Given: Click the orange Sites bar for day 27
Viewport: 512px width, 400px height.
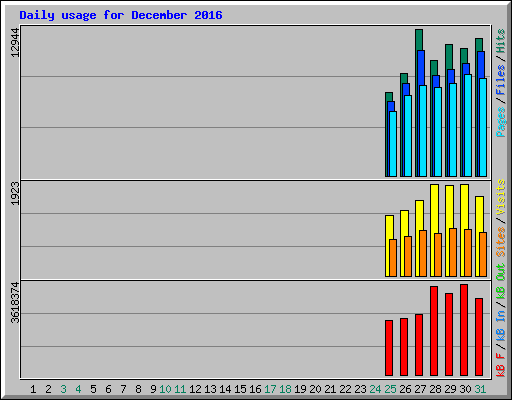Looking at the screenshot, I should tap(423, 253).
